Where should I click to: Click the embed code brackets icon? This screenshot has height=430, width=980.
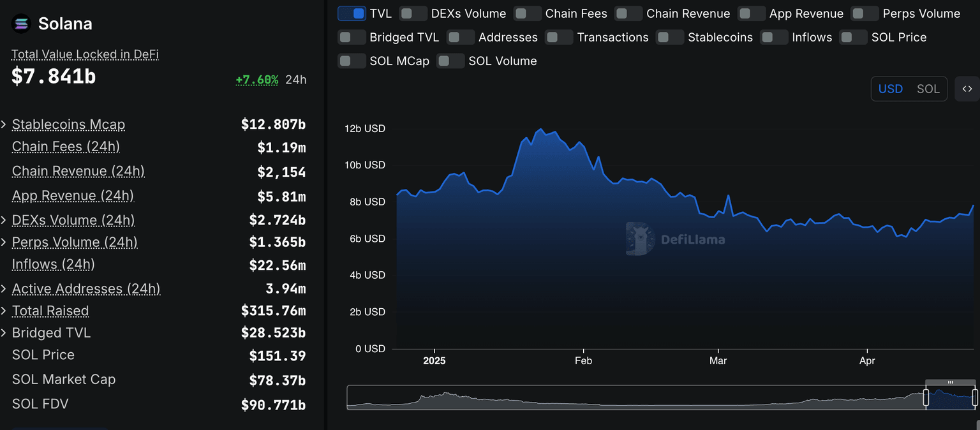coord(967,89)
